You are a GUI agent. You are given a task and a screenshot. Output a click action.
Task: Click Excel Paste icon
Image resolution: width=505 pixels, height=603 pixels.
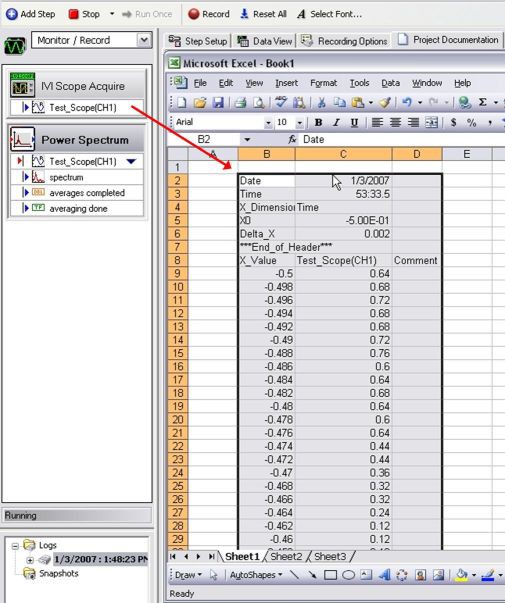(358, 103)
